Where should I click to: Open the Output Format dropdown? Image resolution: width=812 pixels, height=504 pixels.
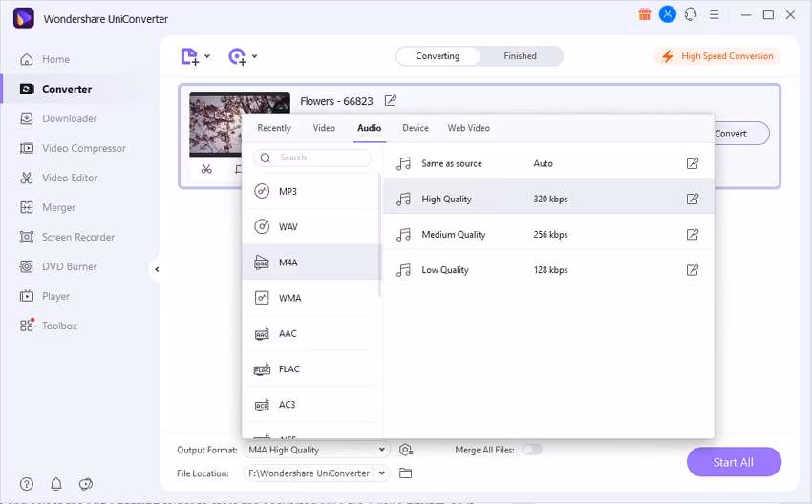point(317,450)
